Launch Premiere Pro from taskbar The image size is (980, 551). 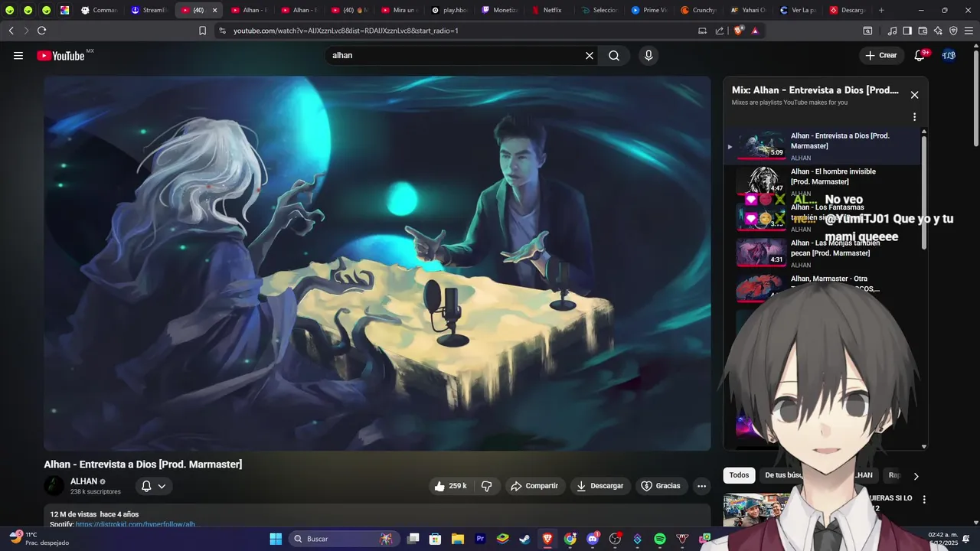(480, 539)
